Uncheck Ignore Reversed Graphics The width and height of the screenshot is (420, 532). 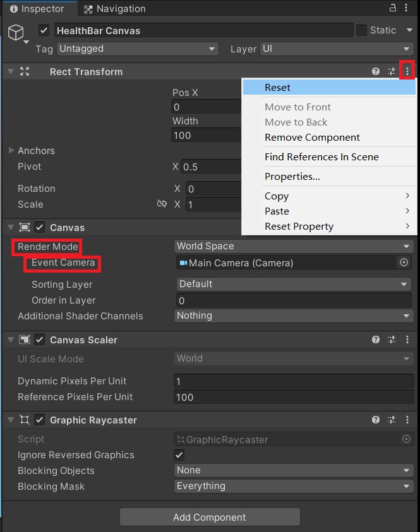179,454
